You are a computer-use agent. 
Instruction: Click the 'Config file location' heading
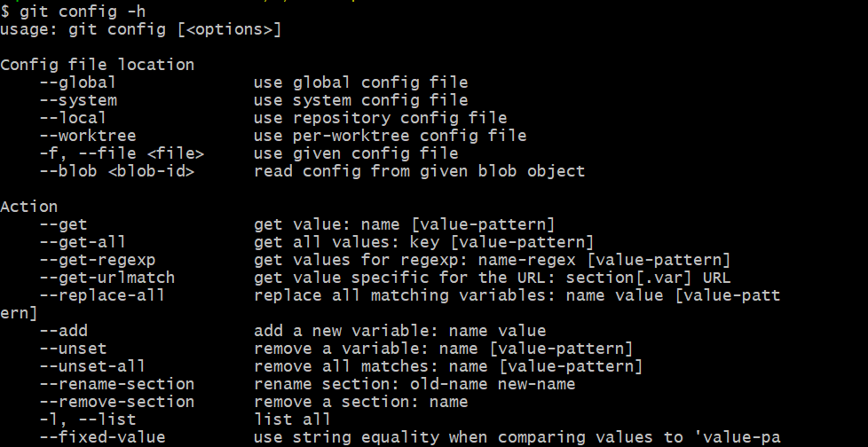[97, 65]
